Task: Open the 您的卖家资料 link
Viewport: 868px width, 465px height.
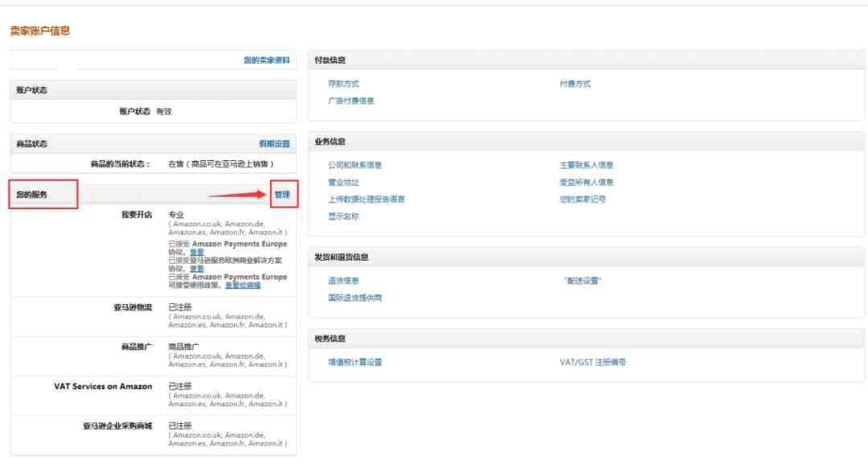Action: [267, 60]
